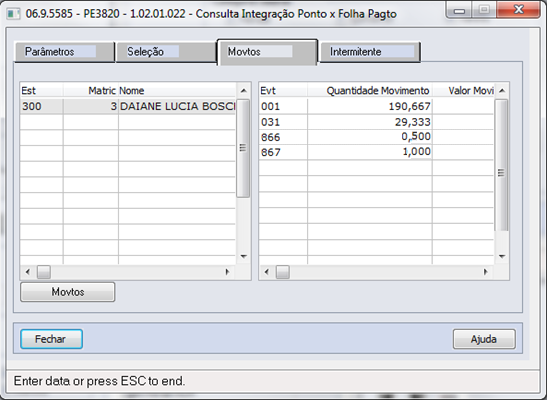Click the events grid horizontal scrollbar thumb
Screen dimensions: 554x404
pos(283,272)
